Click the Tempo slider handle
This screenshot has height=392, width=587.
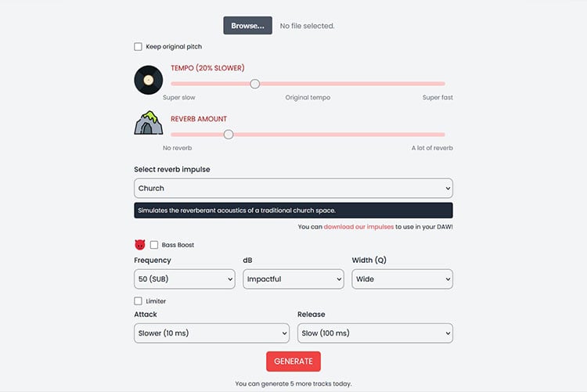tap(254, 84)
